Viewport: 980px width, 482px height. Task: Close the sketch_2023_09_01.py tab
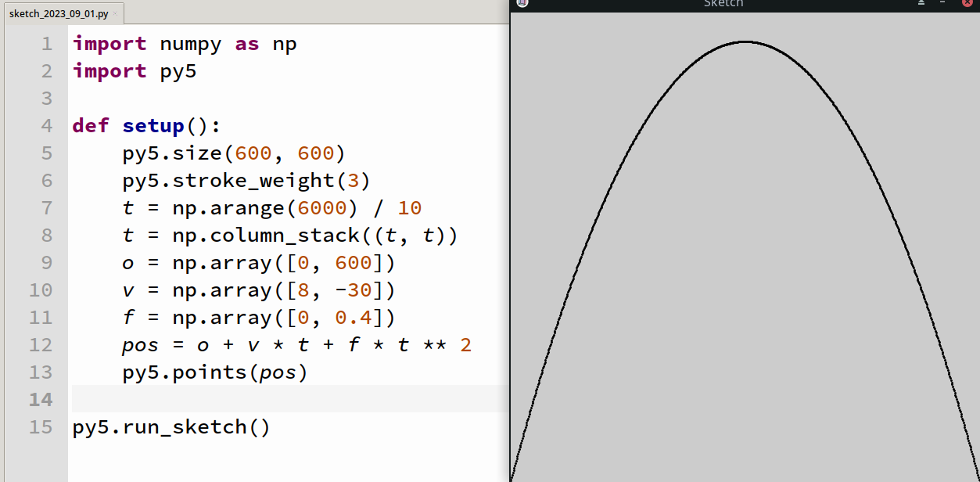pyautogui.click(x=116, y=14)
